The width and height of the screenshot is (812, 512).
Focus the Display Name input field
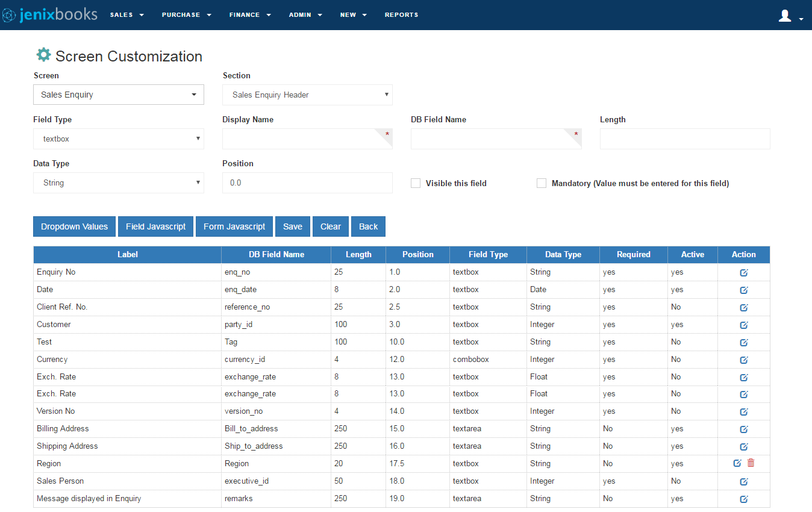307,139
